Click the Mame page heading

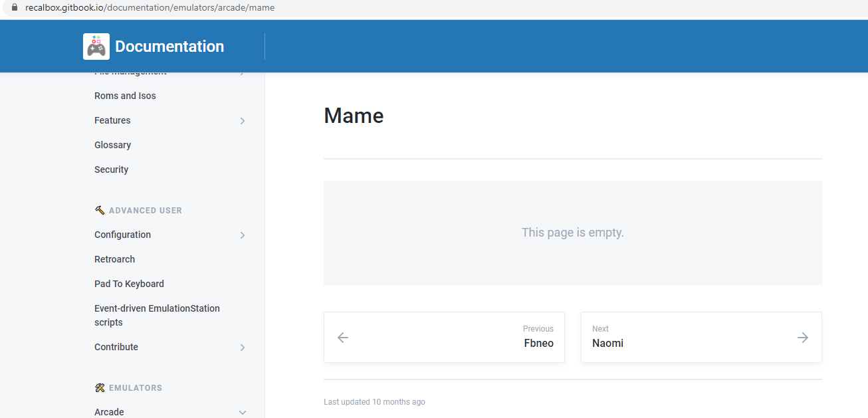coord(354,116)
